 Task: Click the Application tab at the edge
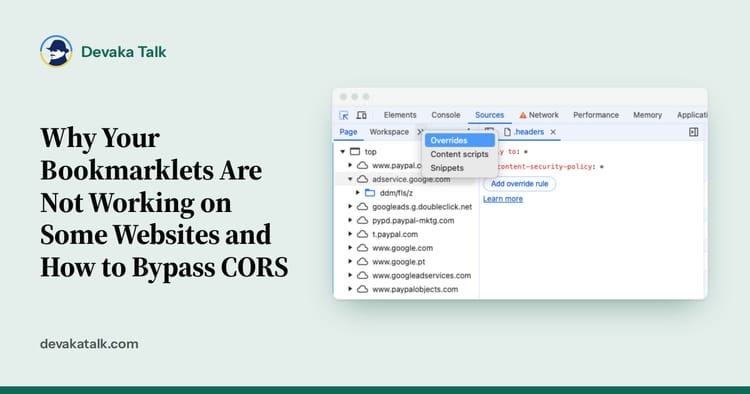pos(692,115)
